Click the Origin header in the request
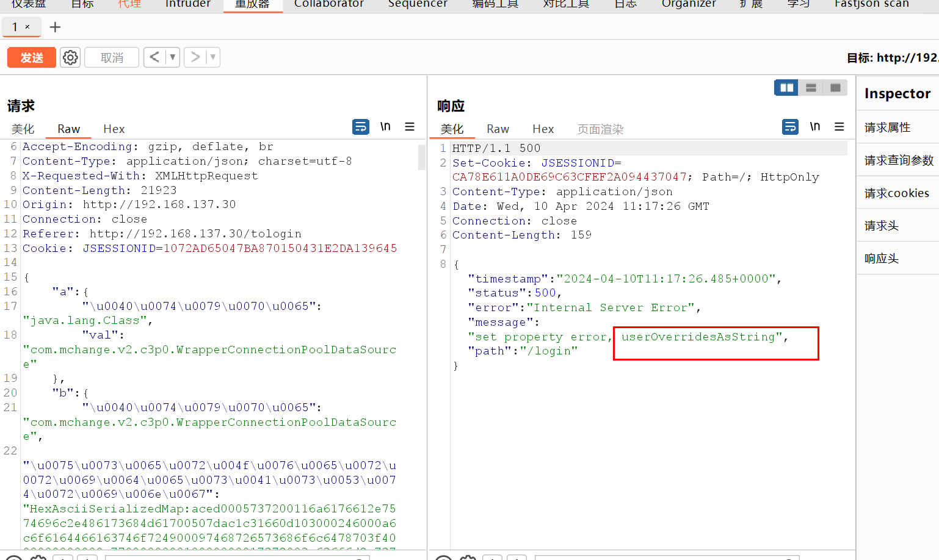 129,204
